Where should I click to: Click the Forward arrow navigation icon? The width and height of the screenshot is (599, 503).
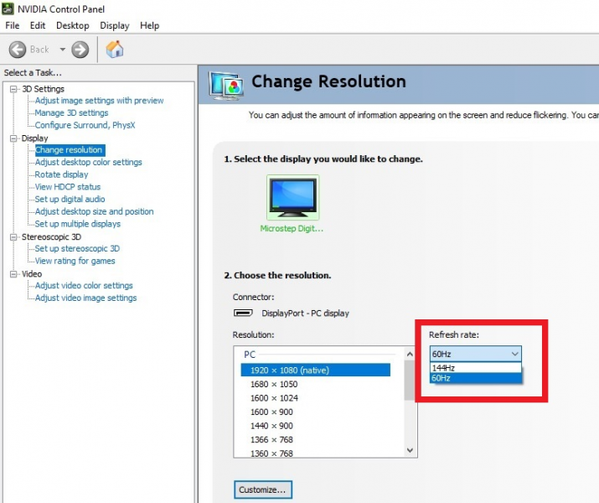point(80,50)
